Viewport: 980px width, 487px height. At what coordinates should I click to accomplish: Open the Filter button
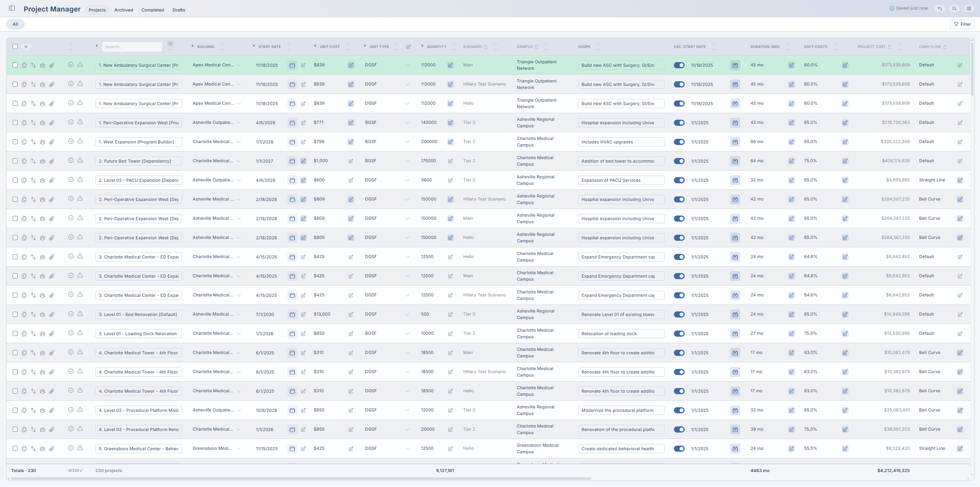coord(962,24)
